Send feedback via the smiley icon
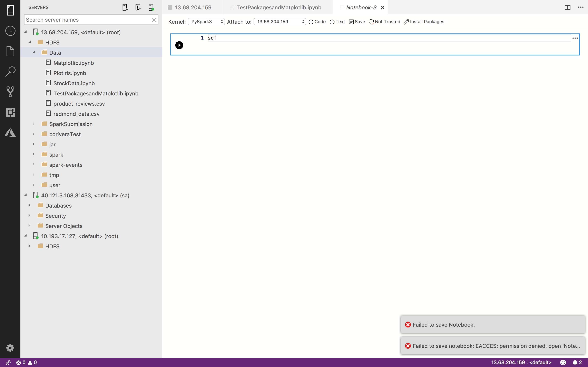Image resolution: width=588 pixels, height=367 pixels. point(563,362)
